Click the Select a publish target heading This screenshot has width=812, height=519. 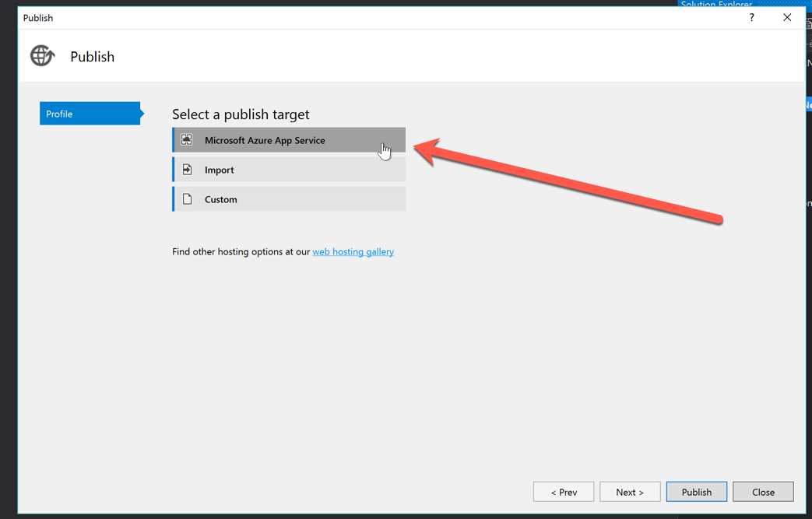pos(241,114)
